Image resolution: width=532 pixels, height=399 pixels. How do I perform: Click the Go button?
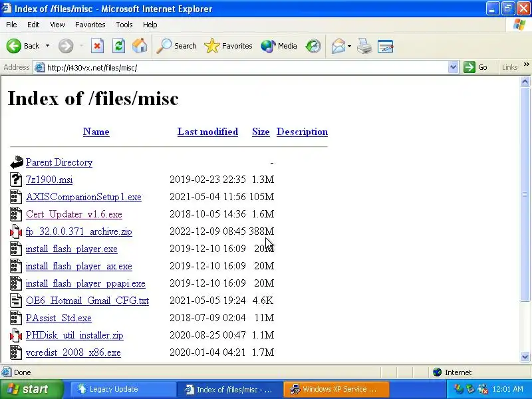(475, 68)
